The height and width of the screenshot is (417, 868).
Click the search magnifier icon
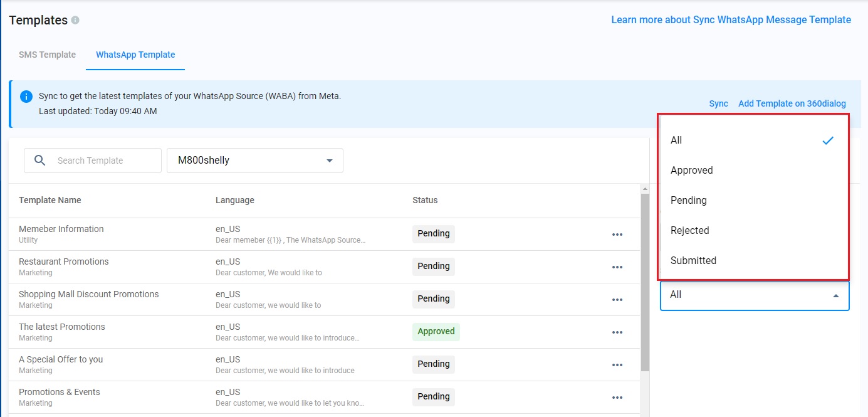[39, 161]
